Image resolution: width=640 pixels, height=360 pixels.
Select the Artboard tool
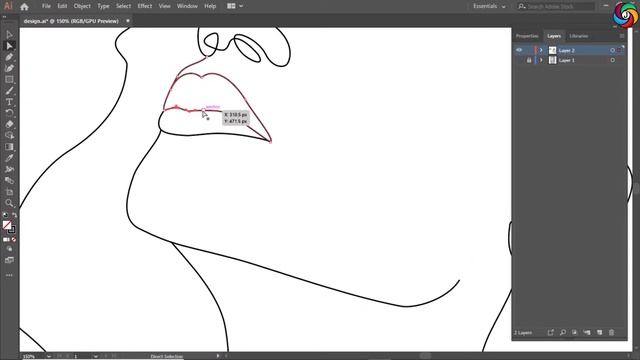[9, 192]
